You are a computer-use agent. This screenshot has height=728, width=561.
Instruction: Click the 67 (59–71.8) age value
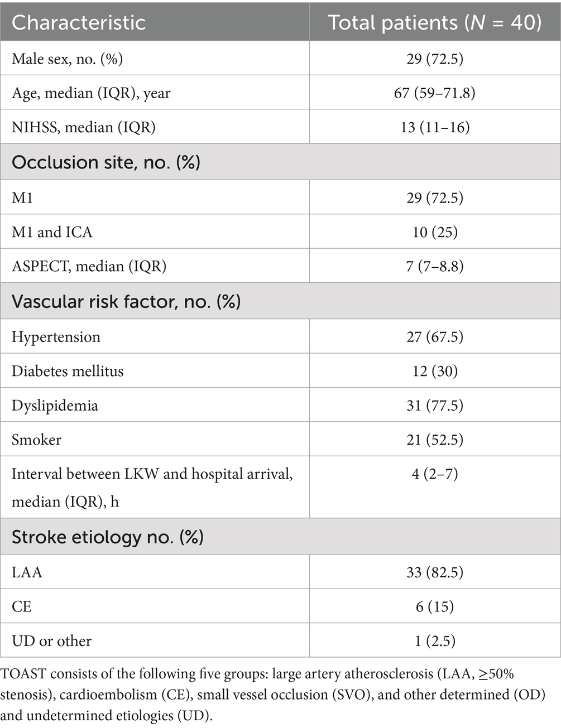[434, 93]
